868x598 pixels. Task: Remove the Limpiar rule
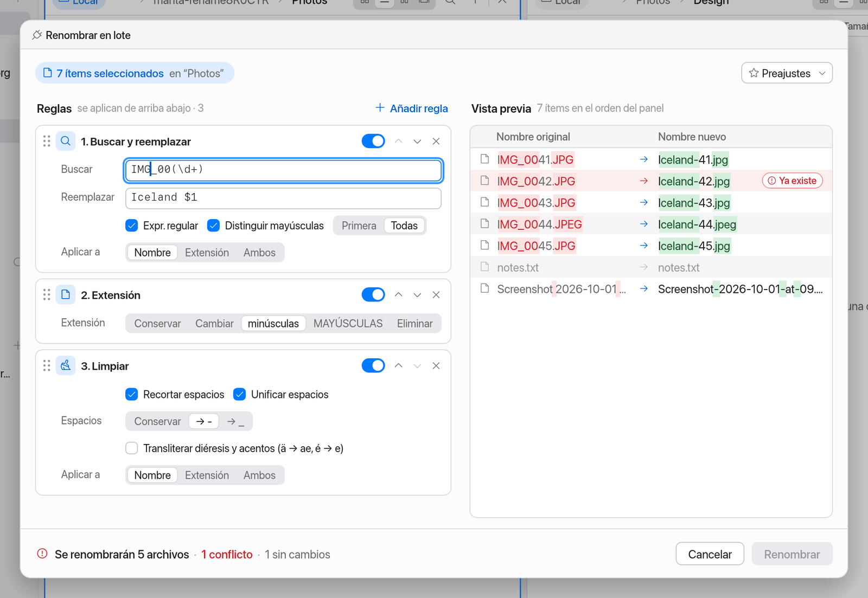[436, 366]
